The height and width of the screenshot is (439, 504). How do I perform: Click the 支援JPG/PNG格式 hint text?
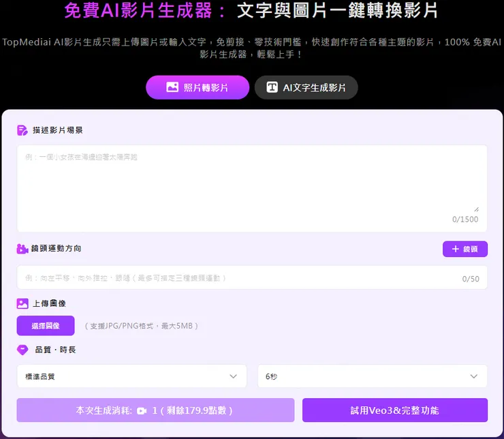point(142,326)
